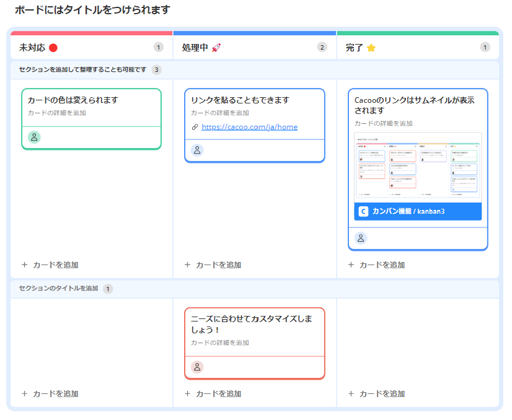Click the link chain icon beside cacoo URL

coord(195,127)
